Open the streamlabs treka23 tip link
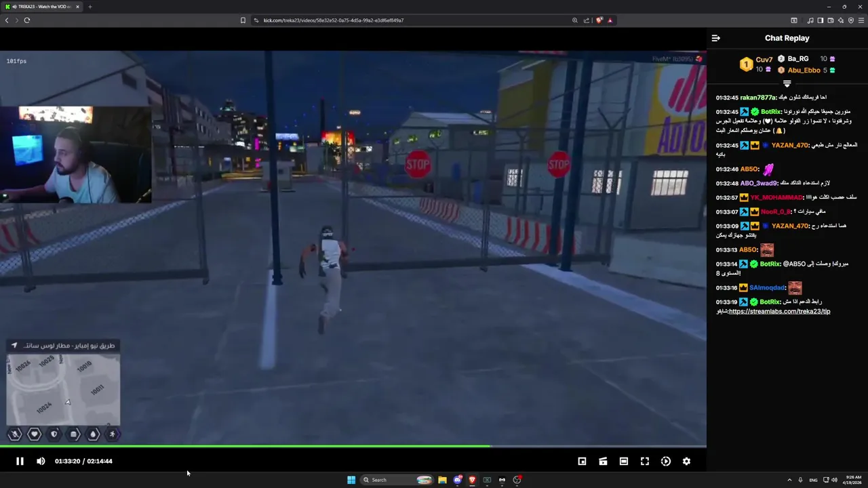This screenshot has width=868, height=488. tap(779, 311)
